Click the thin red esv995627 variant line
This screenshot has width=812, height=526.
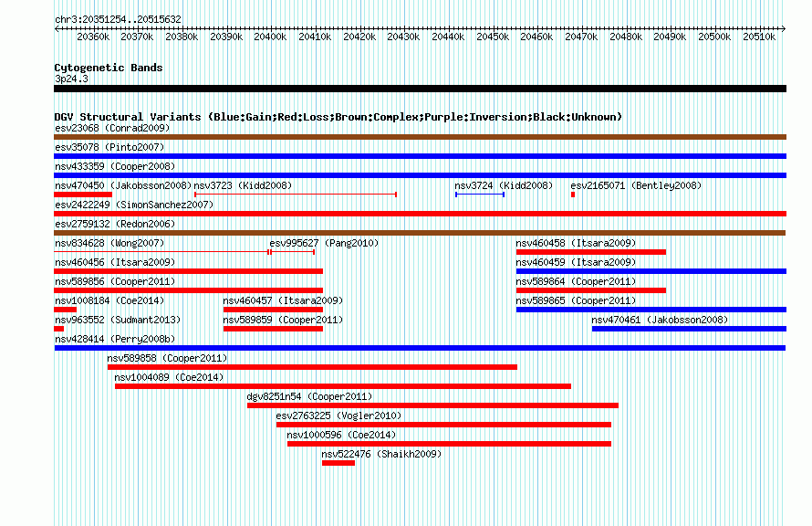(x=293, y=252)
